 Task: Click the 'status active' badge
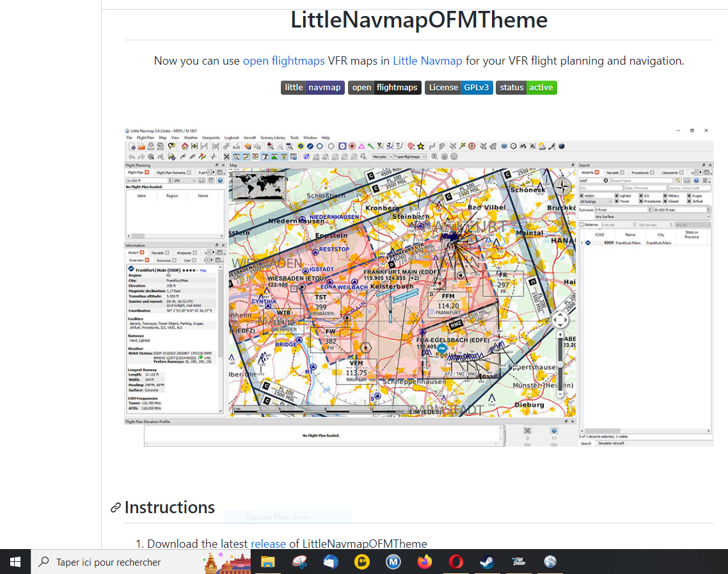point(526,87)
